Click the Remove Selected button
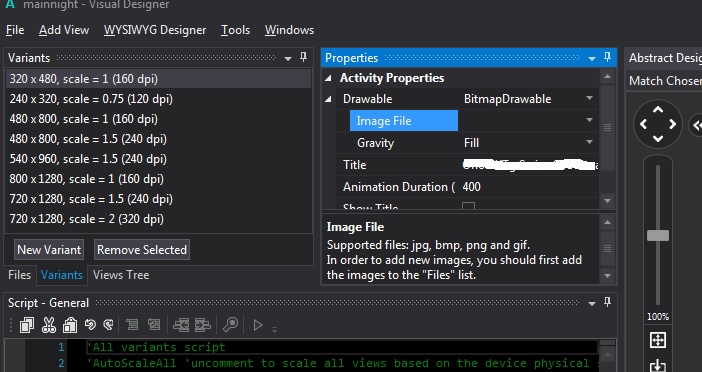 (142, 250)
